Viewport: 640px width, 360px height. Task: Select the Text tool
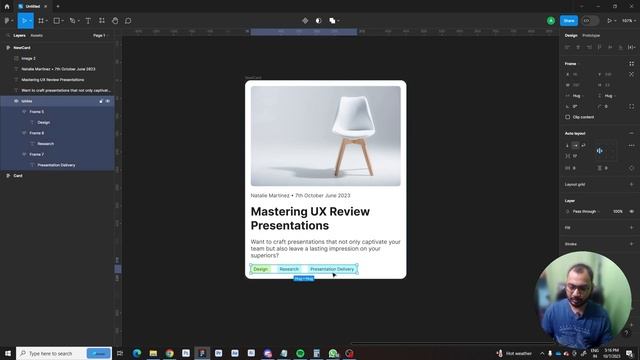(x=88, y=20)
